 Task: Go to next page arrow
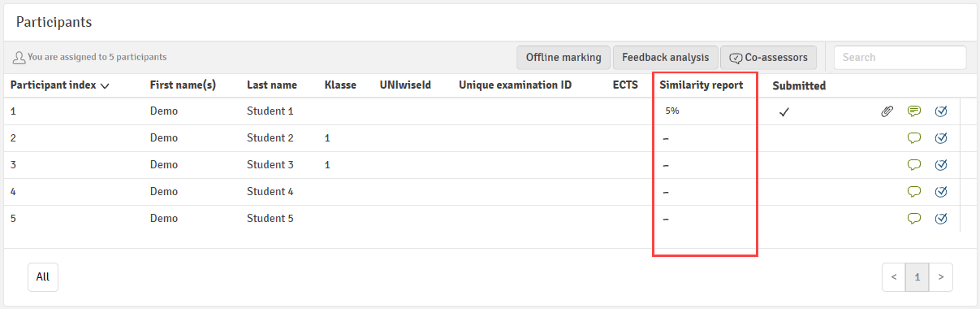coord(941,276)
